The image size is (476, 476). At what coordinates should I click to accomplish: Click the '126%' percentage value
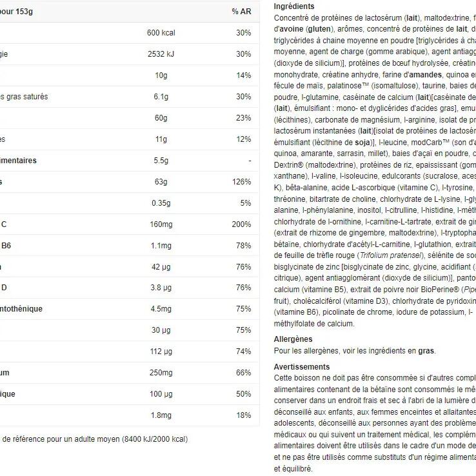pos(241,181)
